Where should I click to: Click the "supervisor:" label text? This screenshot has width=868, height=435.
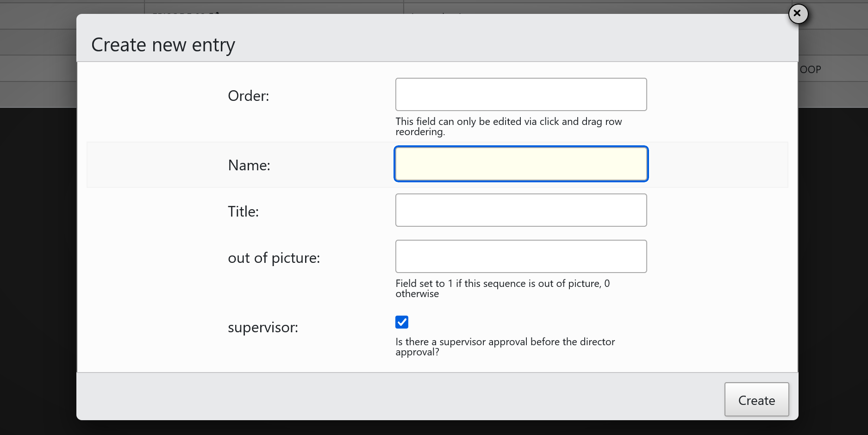pos(262,327)
